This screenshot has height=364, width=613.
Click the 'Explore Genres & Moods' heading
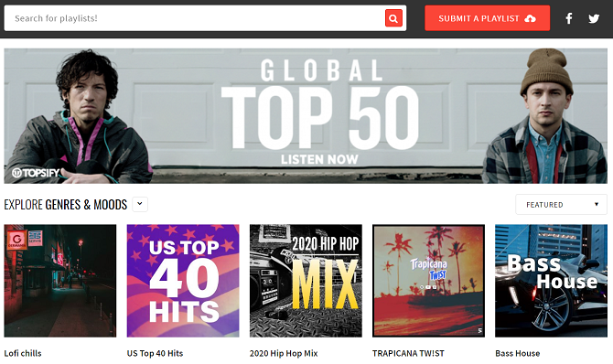66,205
